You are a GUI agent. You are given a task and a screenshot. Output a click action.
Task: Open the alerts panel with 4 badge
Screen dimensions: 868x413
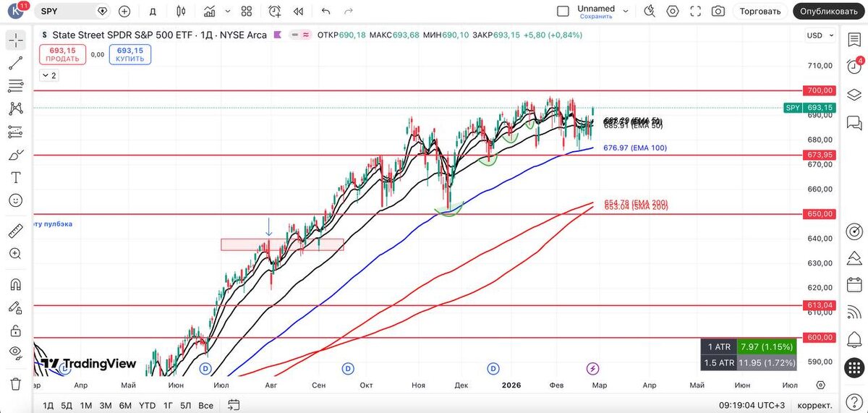click(854, 65)
